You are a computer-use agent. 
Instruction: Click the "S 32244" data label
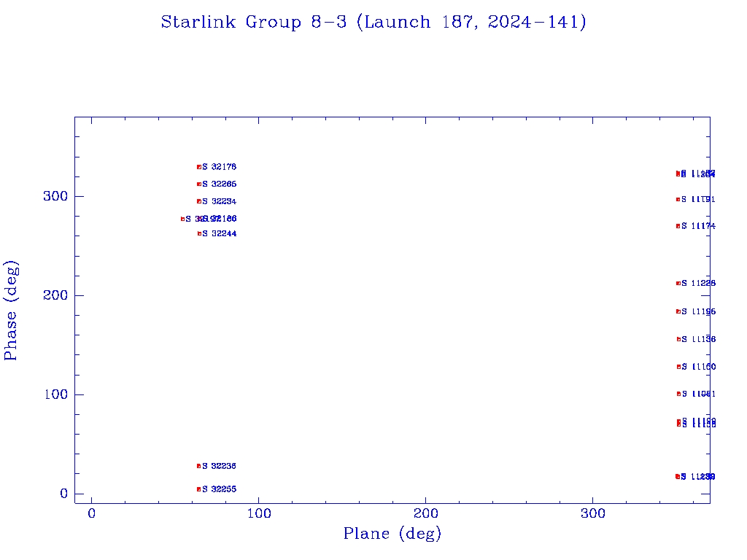[219, 233]
